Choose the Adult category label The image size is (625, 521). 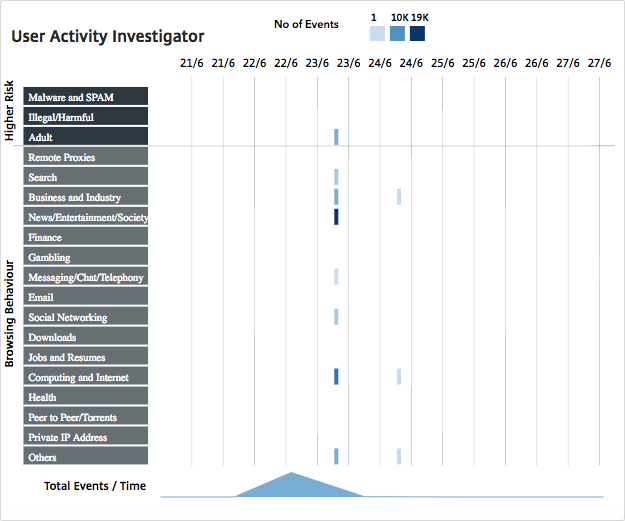(x=86, y=137)
